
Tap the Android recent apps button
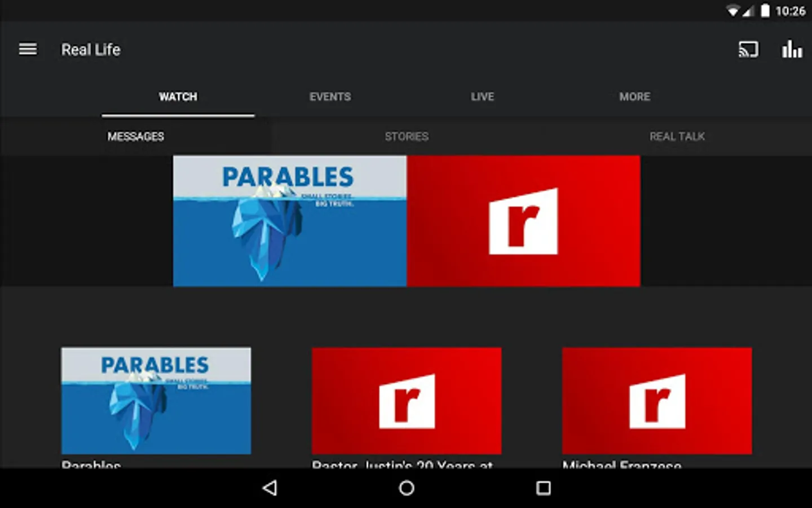click(x=544, y=488)
